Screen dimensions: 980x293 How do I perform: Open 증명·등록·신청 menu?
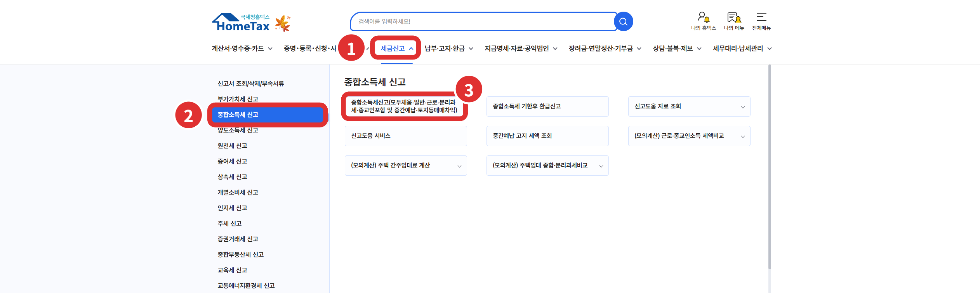point(310,49)
